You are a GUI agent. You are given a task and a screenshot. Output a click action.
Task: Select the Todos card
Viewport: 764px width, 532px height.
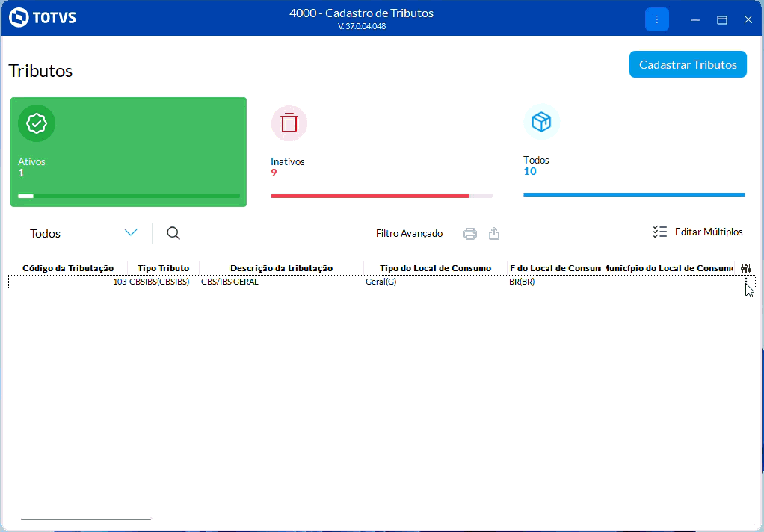click(634, 152)
